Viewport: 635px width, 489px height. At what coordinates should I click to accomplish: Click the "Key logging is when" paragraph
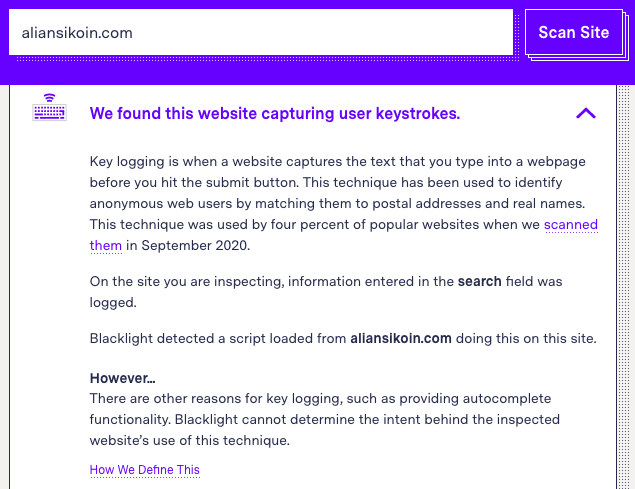pyautogui.click(x=343, y=203)
